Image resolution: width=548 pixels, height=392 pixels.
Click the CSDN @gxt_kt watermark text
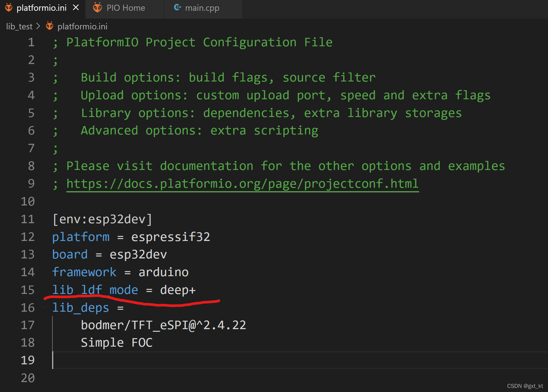(x=524, y=386)
